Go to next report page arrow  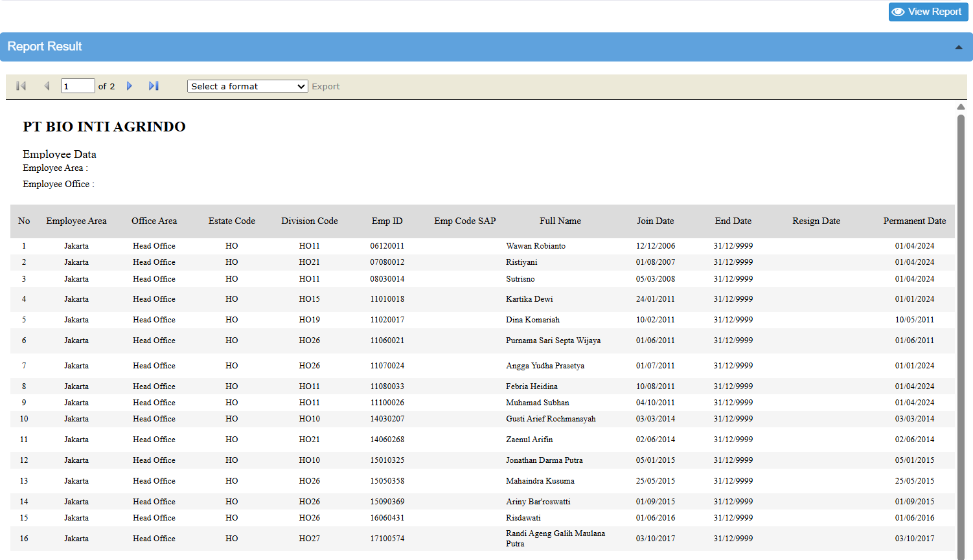pyautogui.click(x=130, y=86)
